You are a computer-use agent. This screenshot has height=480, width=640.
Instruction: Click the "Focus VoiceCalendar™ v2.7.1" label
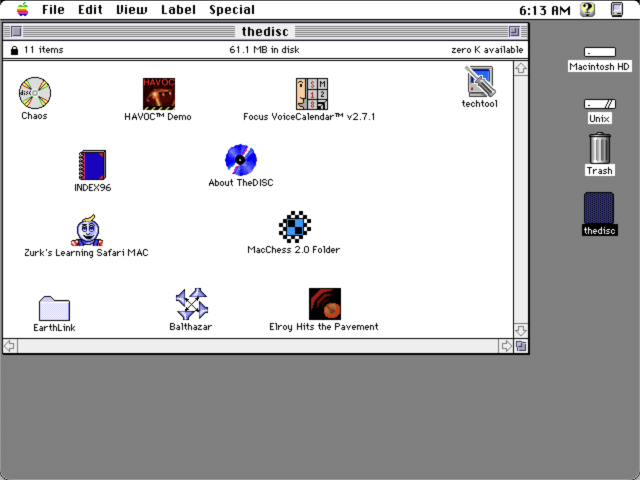pyautogui.click(x=309, y=117)
